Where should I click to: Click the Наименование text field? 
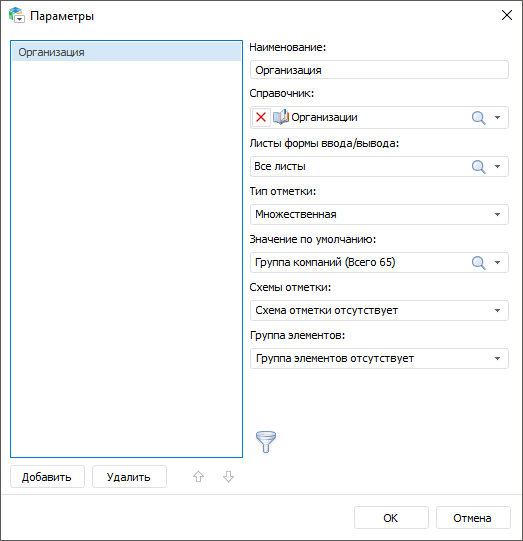pos(379,70)
